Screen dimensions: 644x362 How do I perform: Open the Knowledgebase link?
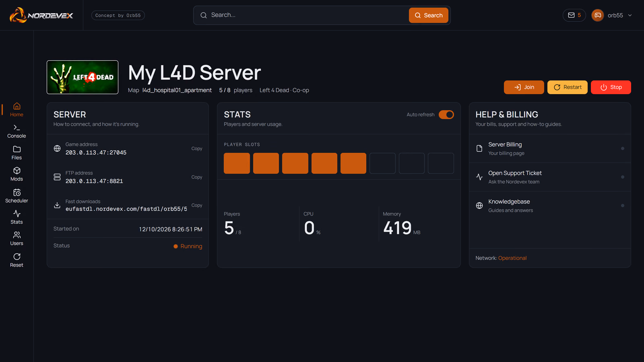[550, 206]
